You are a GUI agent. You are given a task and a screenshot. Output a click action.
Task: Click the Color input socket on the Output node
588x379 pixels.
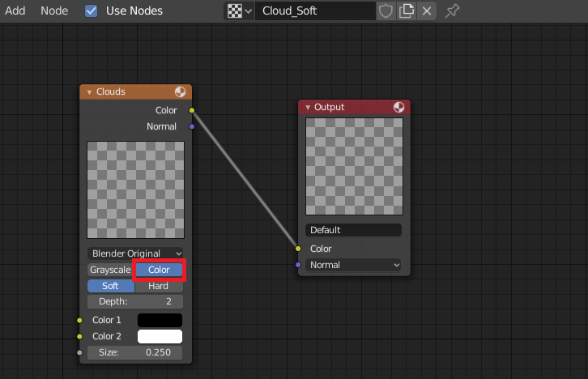tap(298, 249)
